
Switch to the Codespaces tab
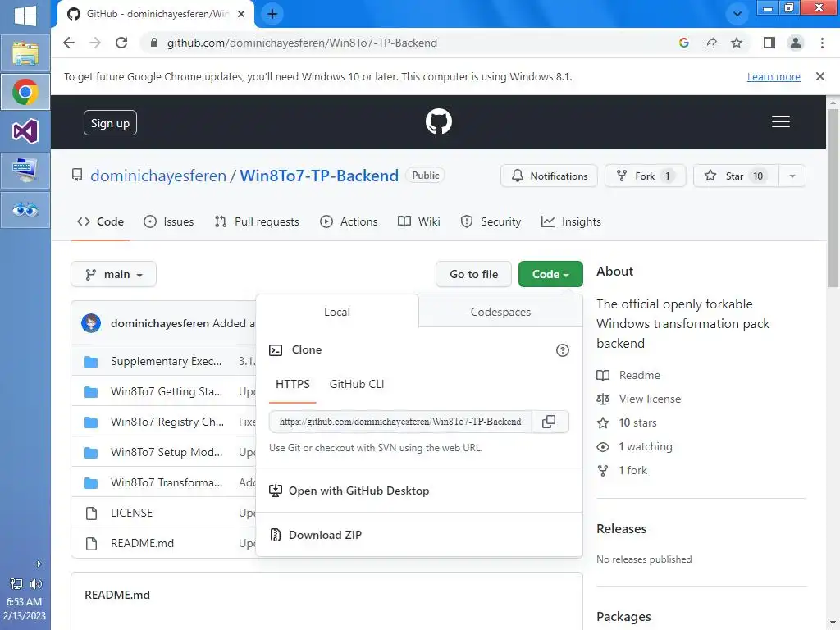pos(500,312)
